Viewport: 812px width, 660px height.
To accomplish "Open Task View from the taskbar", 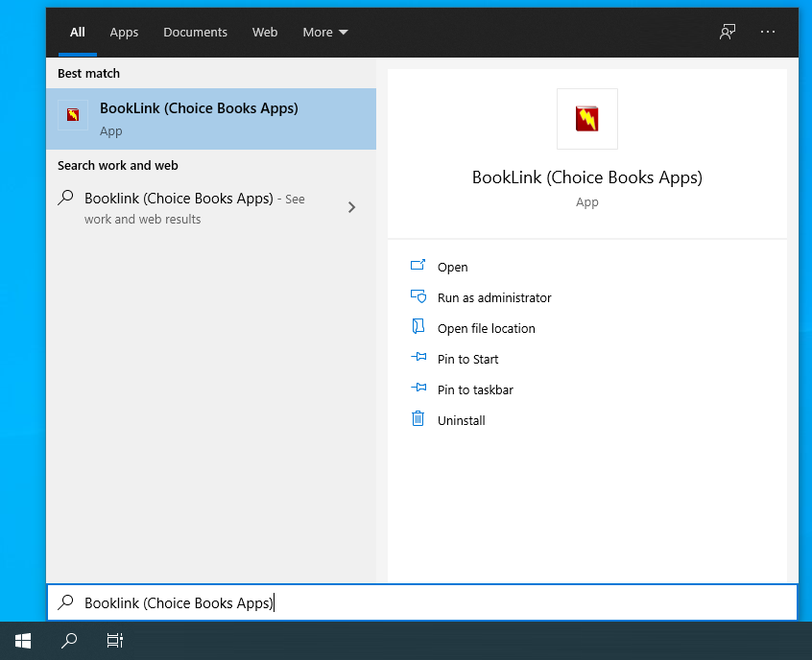I will (114, 641).
